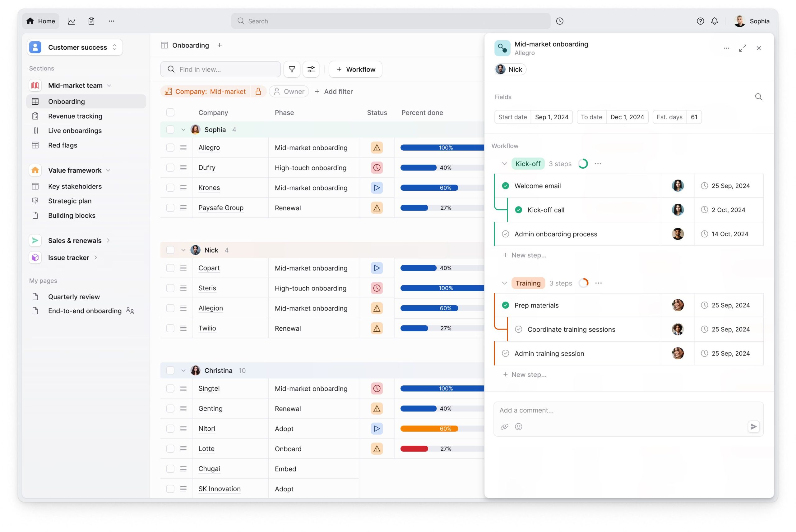Check the Allegro row checkbox
The height and width of the screenshot is (532, 796).
click(x=170, y=147)
